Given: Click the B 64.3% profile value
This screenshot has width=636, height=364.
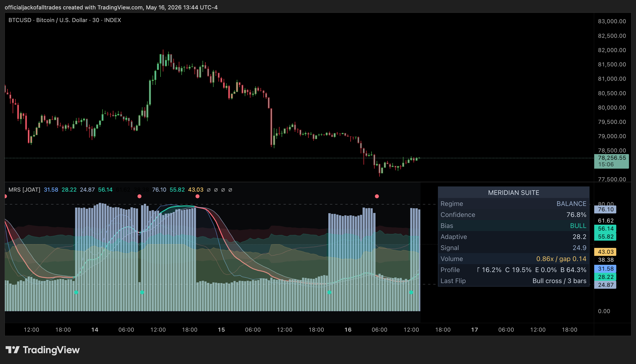Looking at the screenshot, I should pos(573,270).
